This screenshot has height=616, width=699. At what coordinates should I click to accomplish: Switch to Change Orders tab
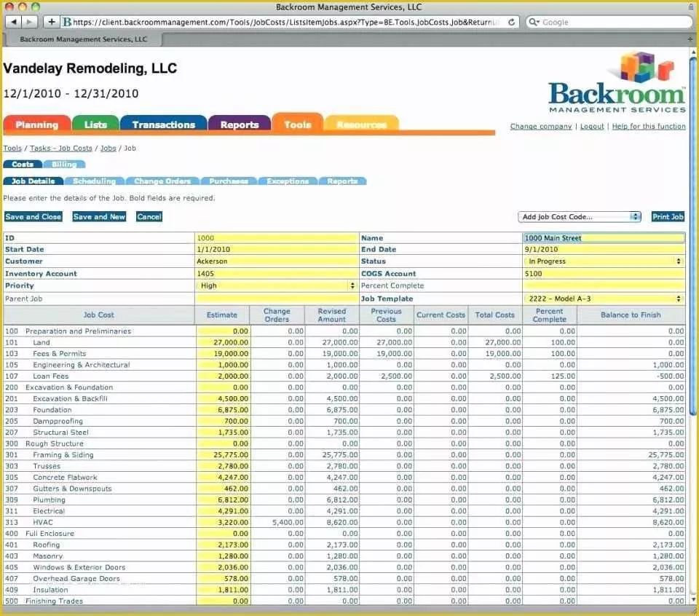(x=162, y=181)
